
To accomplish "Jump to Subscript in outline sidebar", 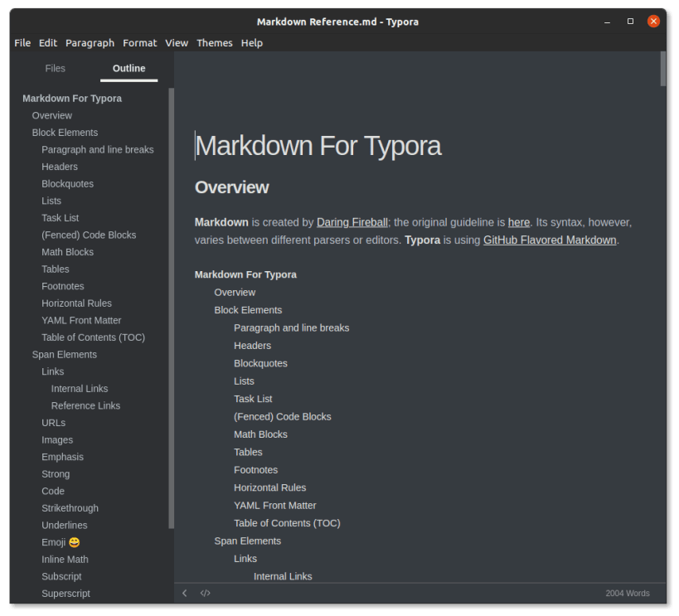I will [61, 576].
